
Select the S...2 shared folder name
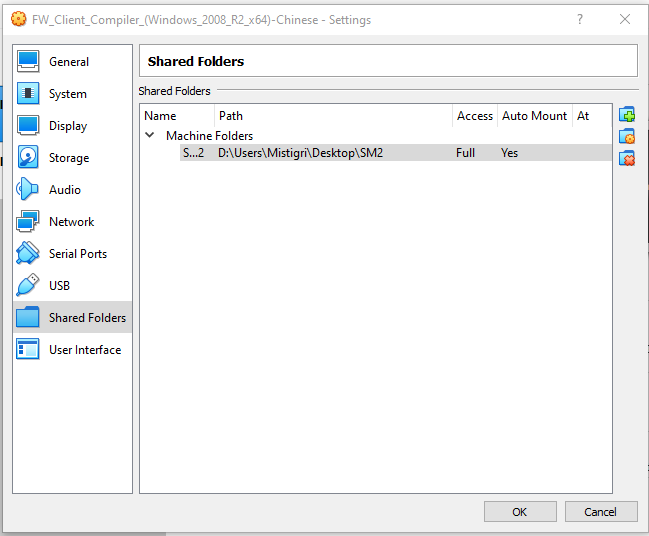(193, 153)
